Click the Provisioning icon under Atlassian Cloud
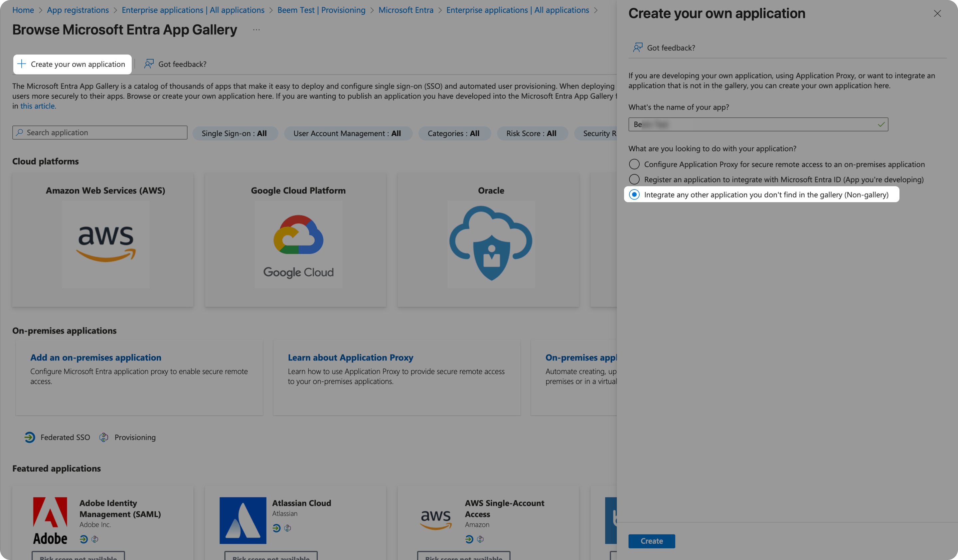Viewport: 958px width, 560px height. tap(287, 528)
